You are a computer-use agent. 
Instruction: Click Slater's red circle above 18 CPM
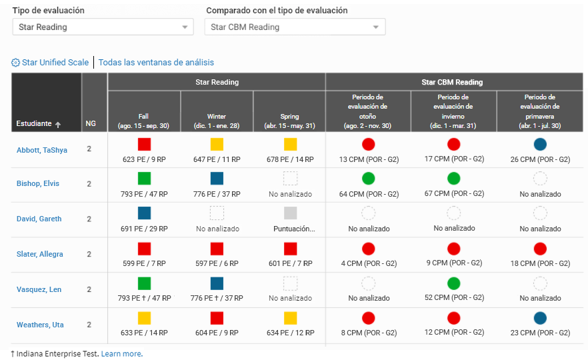tap(540, 249)
